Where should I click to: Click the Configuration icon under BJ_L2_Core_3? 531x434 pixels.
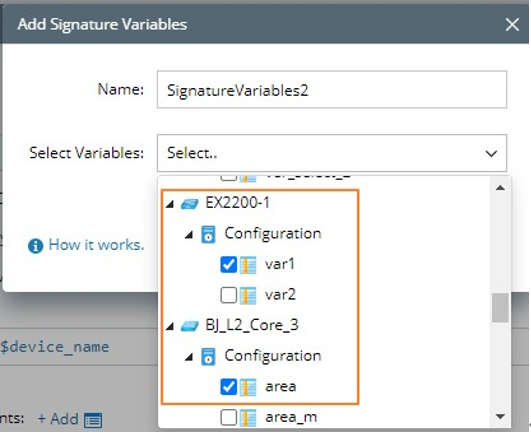tap(208, 356)
